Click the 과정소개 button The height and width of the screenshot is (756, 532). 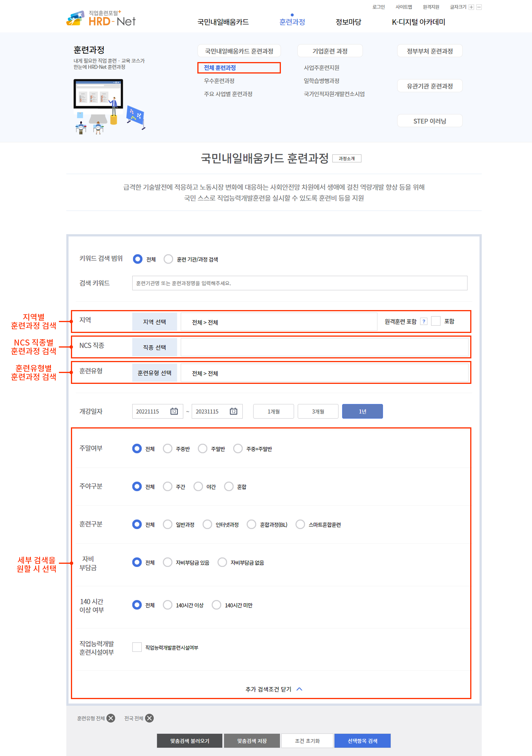coord(347,158)
